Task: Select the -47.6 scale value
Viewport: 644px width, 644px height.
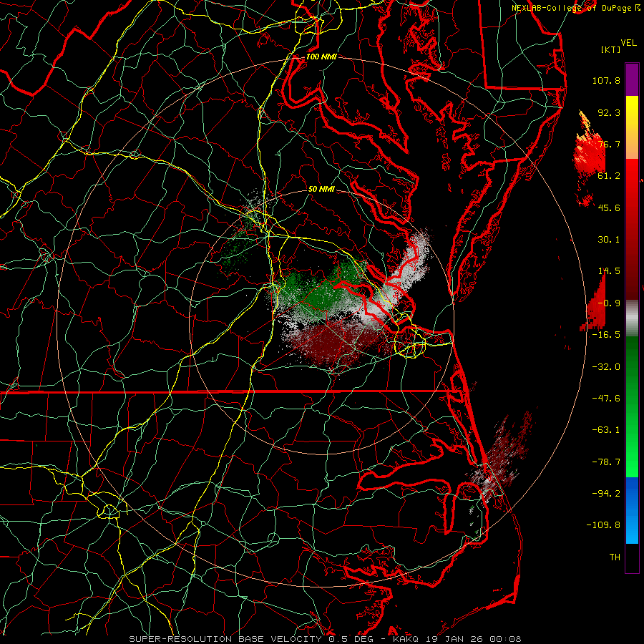Action: coord(606,399)
